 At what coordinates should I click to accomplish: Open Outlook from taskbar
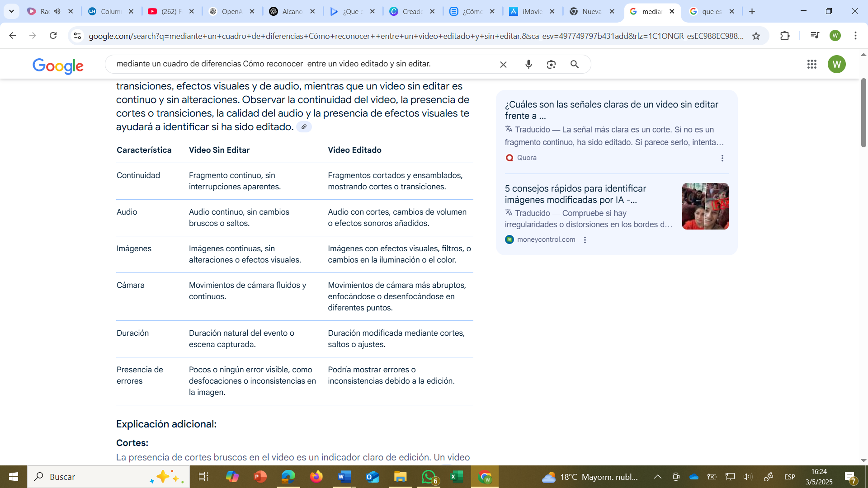(x=373, y=477)
